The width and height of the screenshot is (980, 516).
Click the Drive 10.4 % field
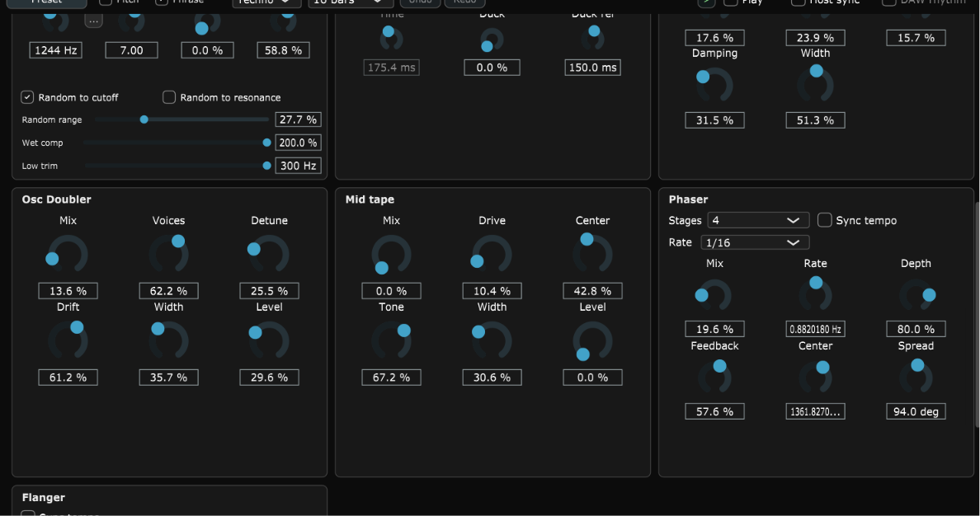click(492, 290)
